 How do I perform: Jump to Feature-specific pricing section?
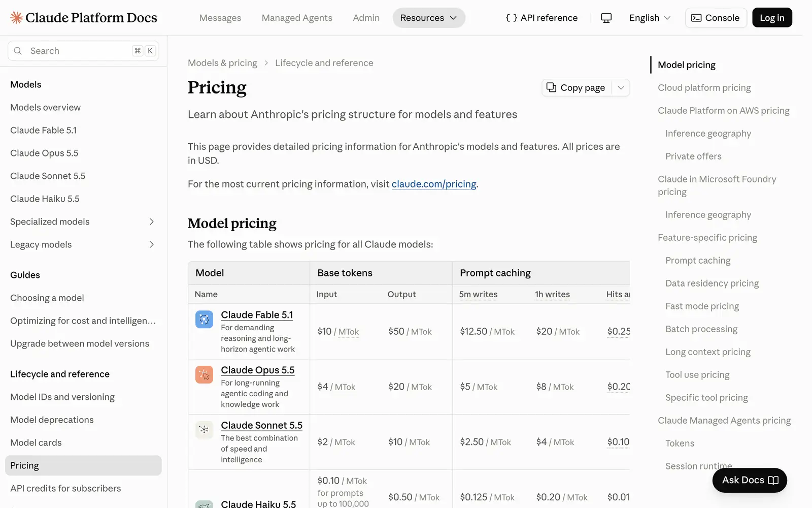point(707,237)
